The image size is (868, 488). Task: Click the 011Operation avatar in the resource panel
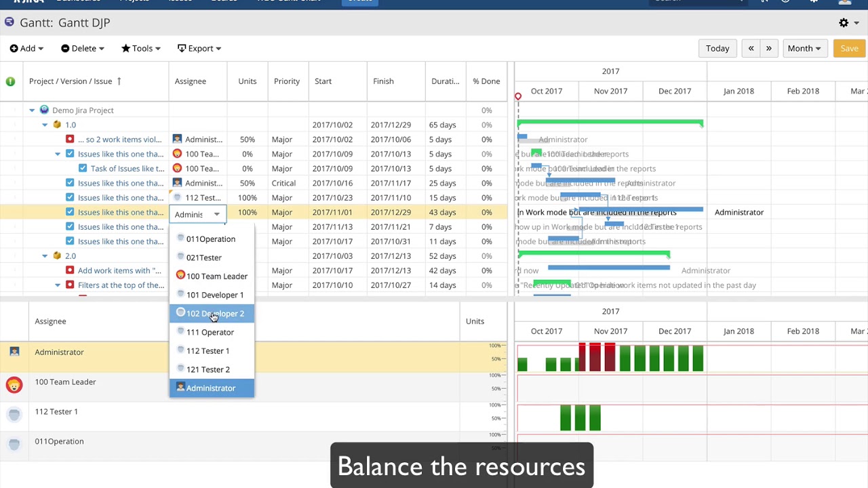click(14, 444)
